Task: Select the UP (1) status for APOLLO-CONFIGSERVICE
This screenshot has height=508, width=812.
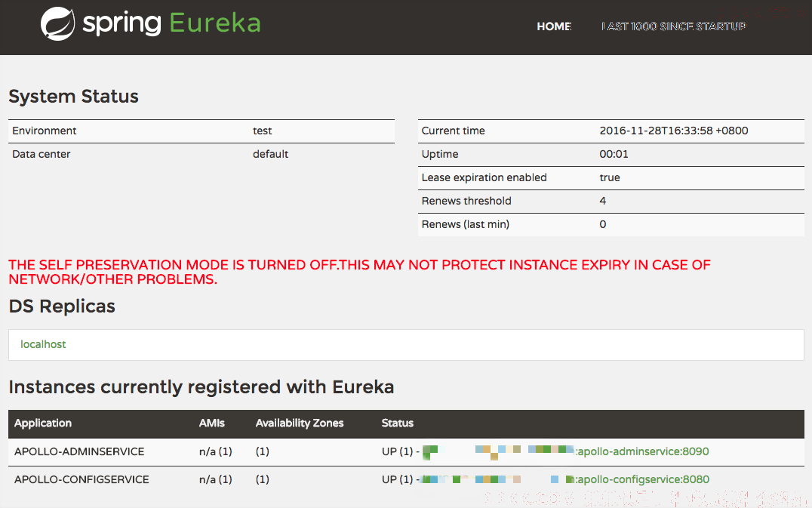Action: tap(397, 479)
